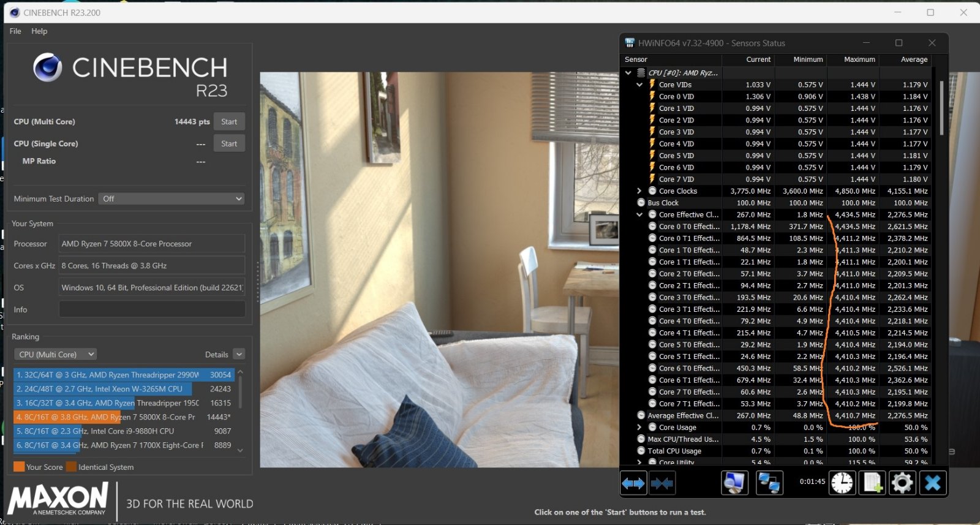Image resolution: width=980 pixels, height=525 pixels.
Task: Click the Average column header
Action: 914,59
